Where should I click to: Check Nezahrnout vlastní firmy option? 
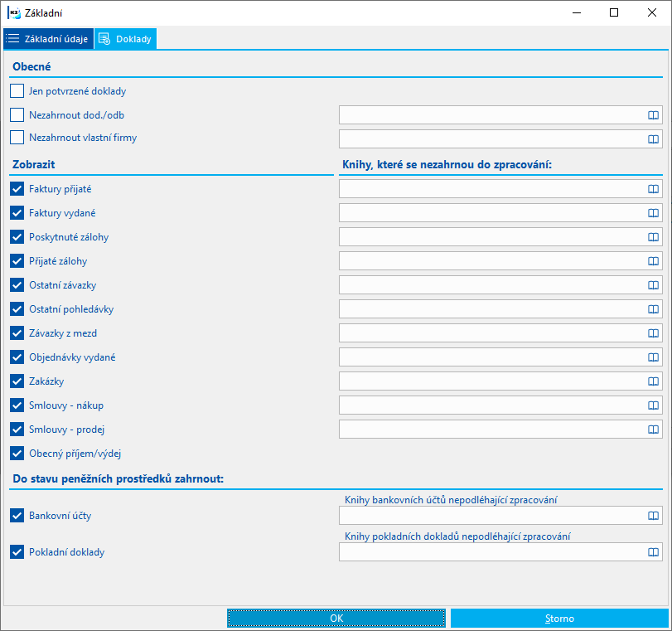[17, 138]
